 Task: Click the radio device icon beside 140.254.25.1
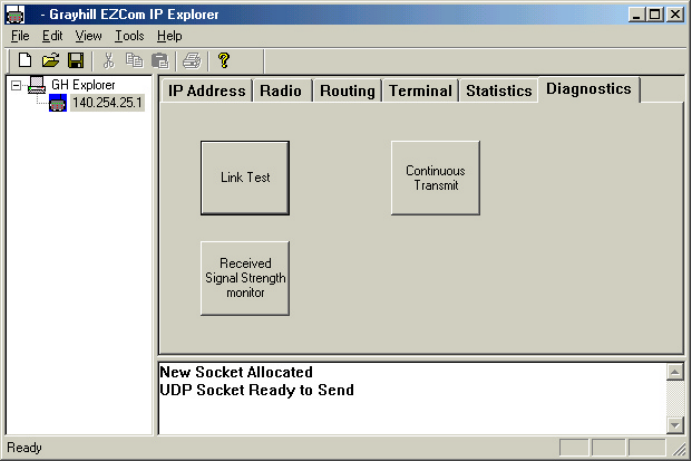58,103
